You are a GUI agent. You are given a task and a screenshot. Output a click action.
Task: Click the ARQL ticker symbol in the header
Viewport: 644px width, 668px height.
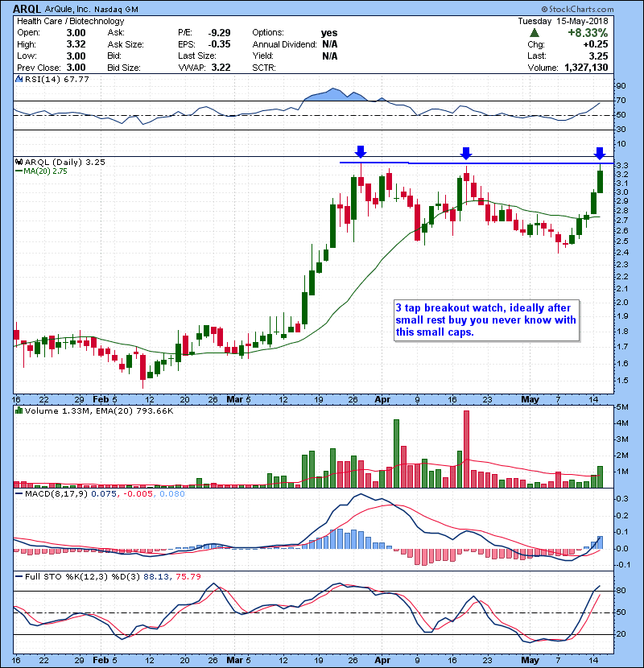[27, 9]
